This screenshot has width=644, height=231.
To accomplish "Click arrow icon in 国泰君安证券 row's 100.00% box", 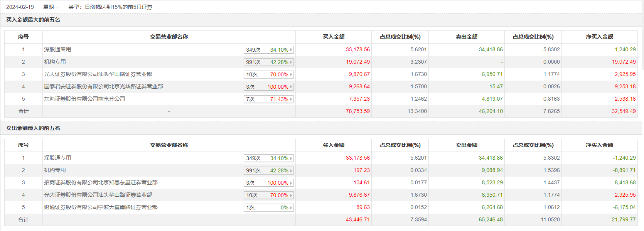I will tap(291, 87).
